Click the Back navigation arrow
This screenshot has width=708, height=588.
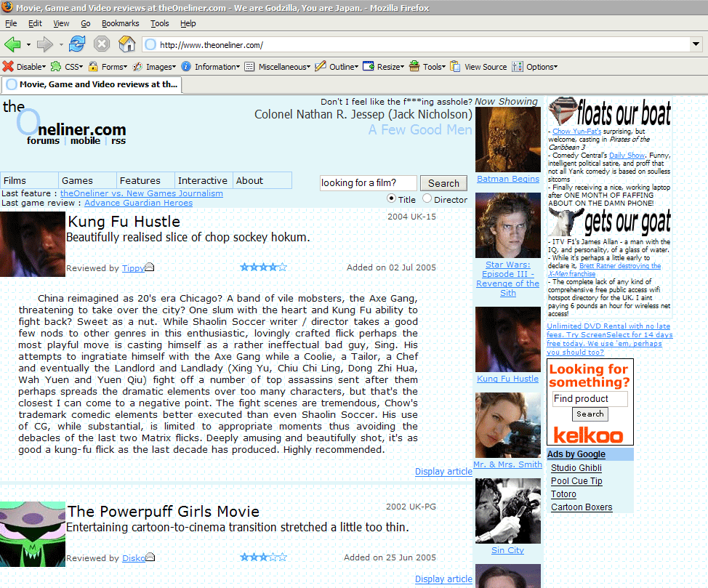pyautogui.click(x=12, y=44)
